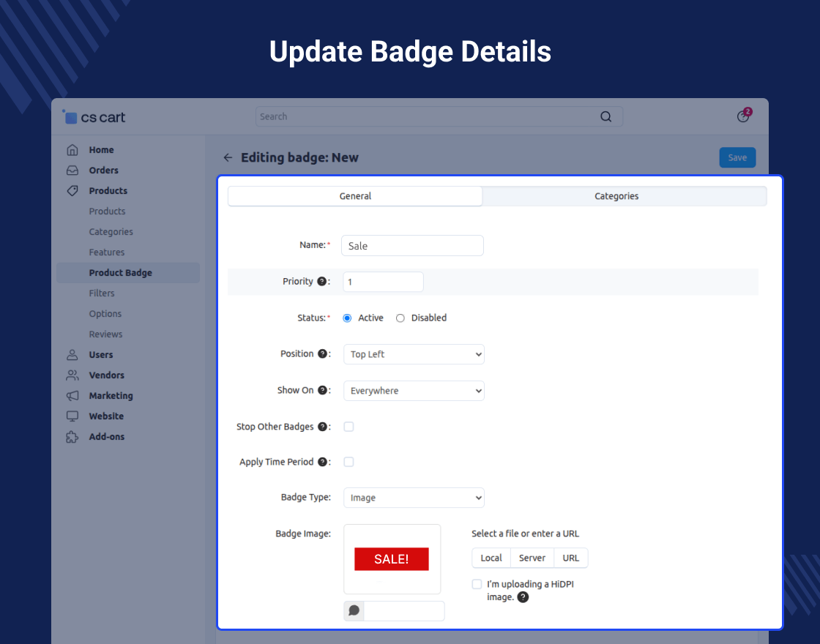Tick the HiDPI image upload checkbox

[x=477, y=584]
